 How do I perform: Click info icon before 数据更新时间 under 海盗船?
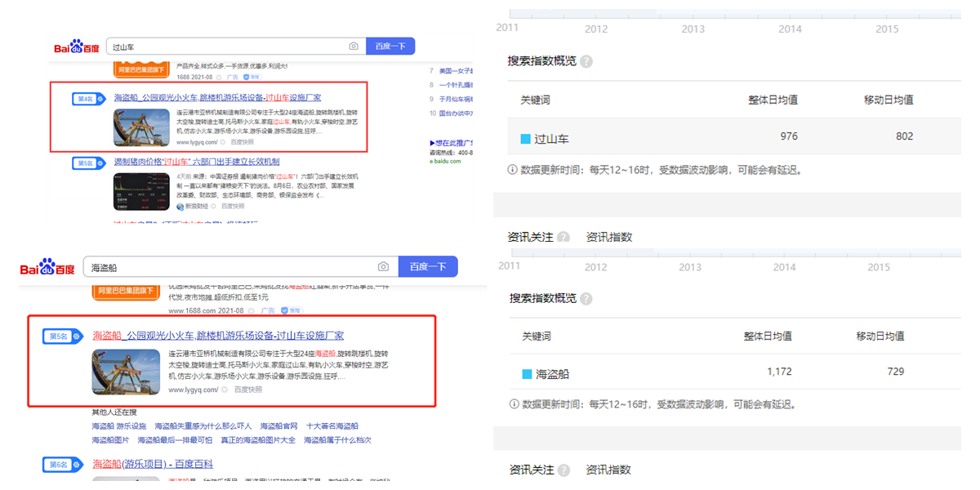tap(513, 403)
